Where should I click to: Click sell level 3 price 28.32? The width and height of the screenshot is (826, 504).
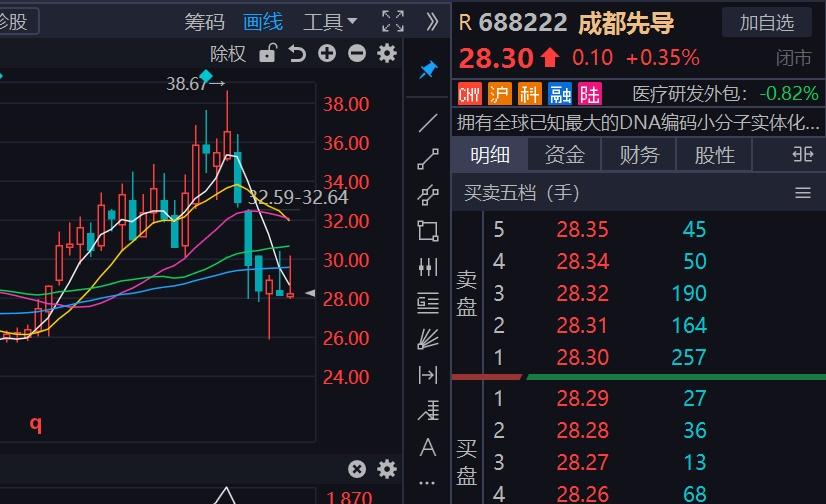coord(582,293)
